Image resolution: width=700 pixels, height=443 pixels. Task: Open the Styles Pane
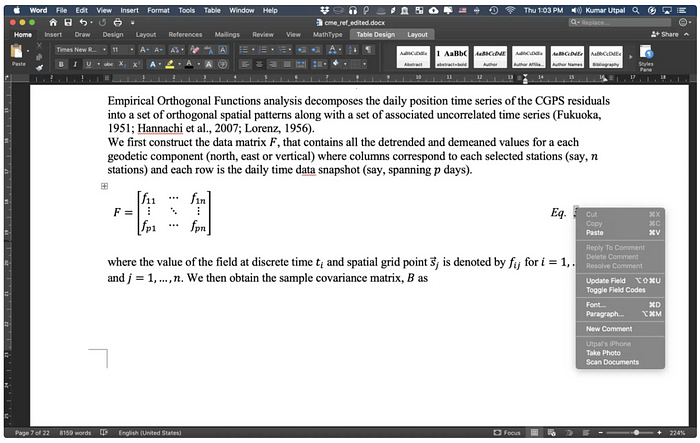tap(646, 58)
